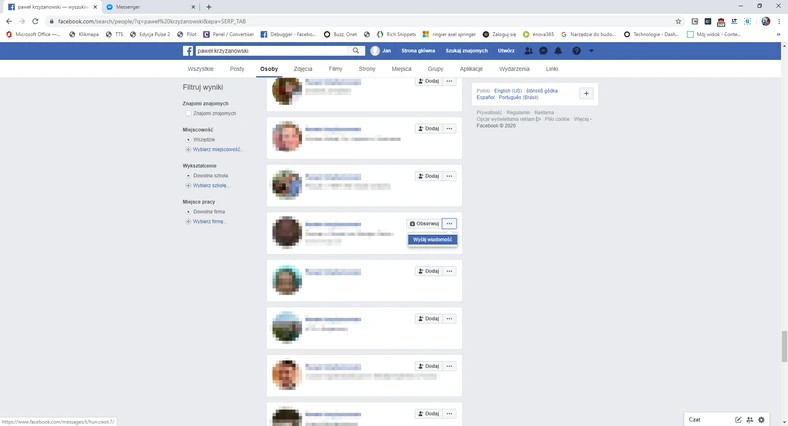Select the Dowolna firma radio option

(x=188, y=212)
